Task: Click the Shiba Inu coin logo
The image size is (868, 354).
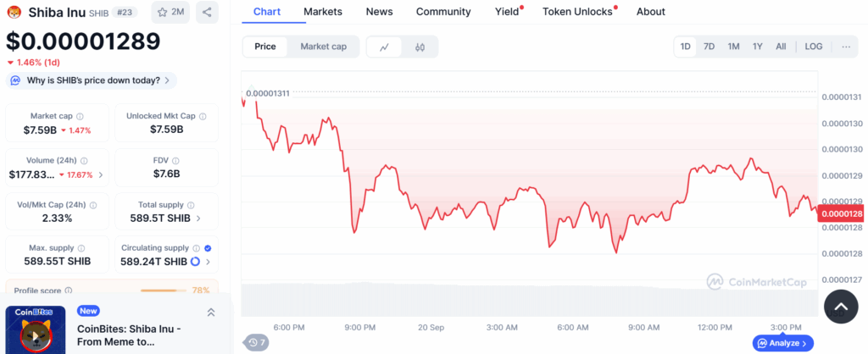Action: pyautogui.click(x=14, y=12)
